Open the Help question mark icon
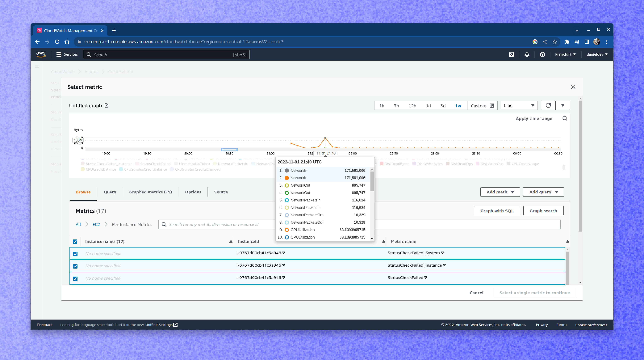Screen dimensions: 644x360 542,54
